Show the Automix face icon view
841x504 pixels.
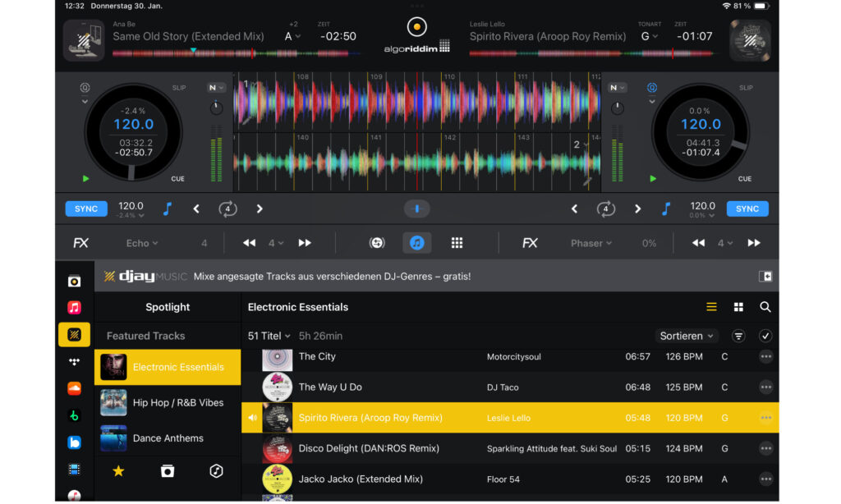point(377,244)
